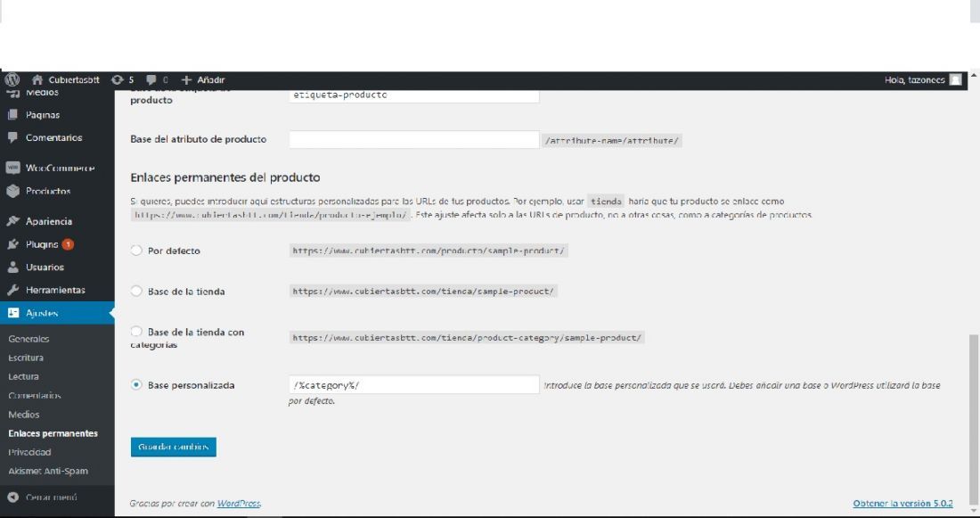Go to Comentarios settings submenu

tap(35, 395)
